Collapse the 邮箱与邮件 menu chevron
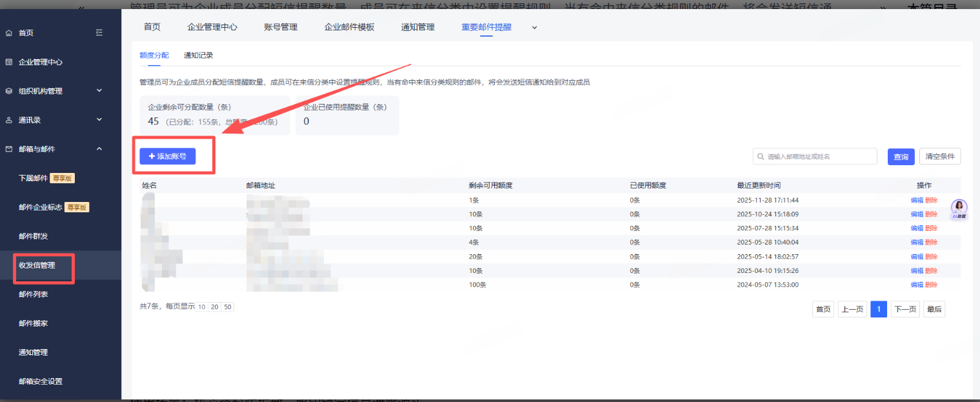This screenshot has width=980, height=402. [x=99, y=148]
